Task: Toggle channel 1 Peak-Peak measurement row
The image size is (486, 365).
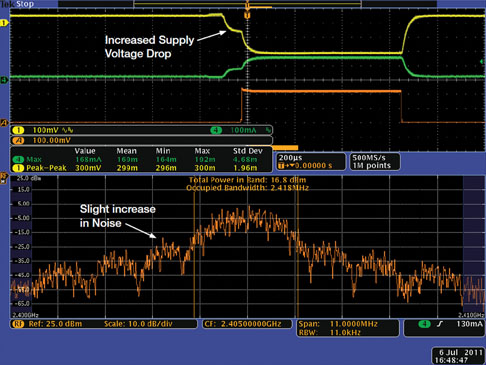Action: point(142,168)
